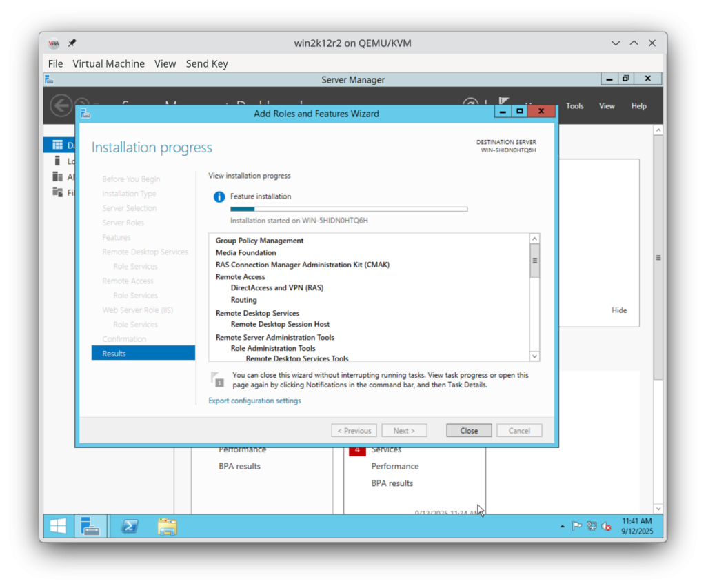Launch File Explorer from the taskbar
The image size is (706, 588).
[167, 526]
